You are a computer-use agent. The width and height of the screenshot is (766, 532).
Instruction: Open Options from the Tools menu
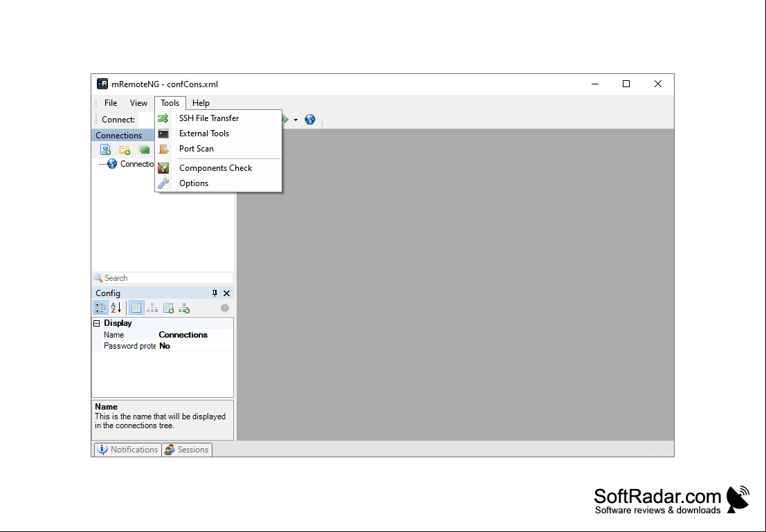pos(219,183)
